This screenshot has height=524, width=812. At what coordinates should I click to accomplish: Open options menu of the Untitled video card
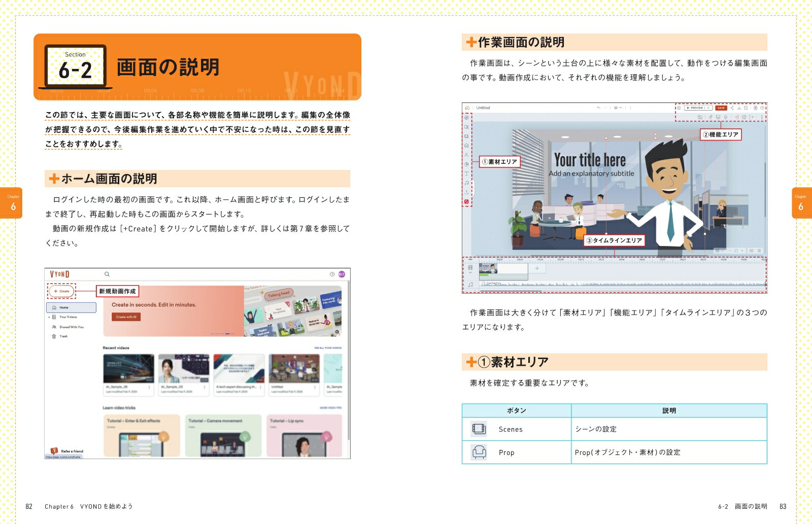pyautogui.click(x=315, y=387)
